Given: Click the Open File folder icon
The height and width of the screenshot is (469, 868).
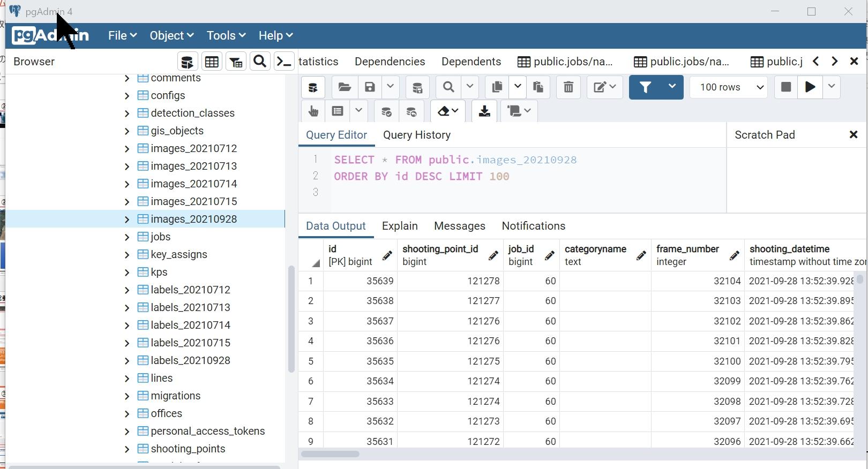Looking at the screenshot, I should point(345,87).
